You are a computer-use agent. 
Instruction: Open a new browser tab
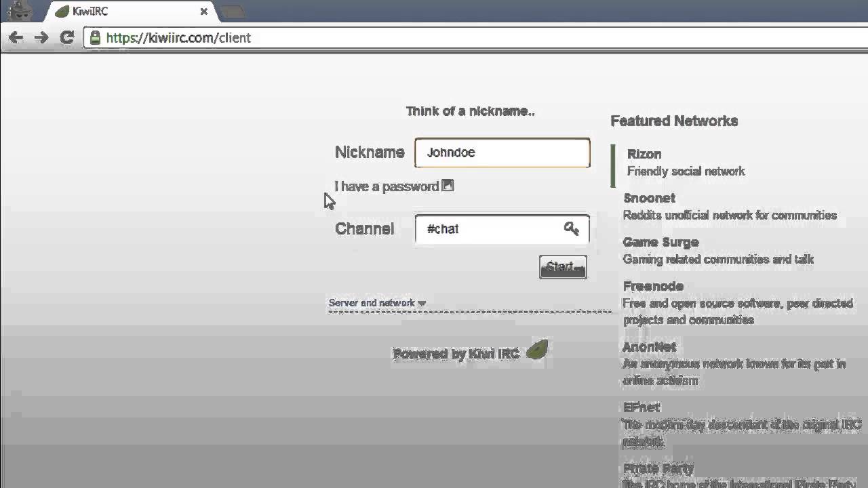click(233, 12)
